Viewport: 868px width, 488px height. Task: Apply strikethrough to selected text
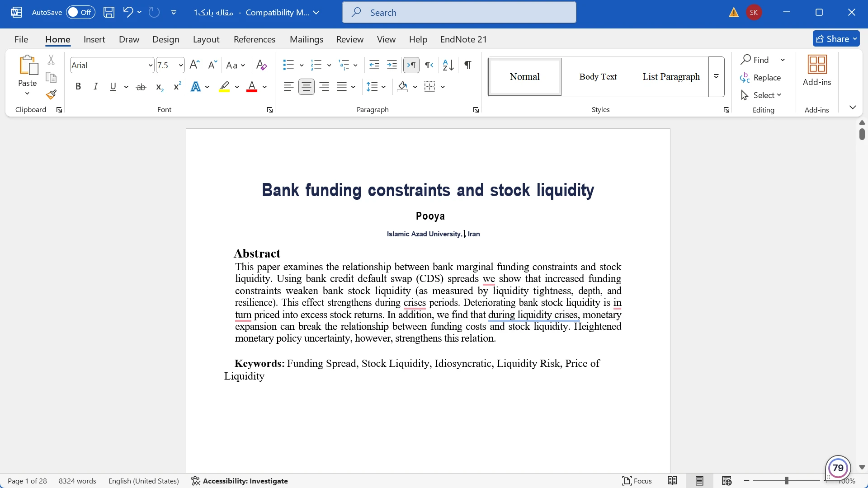tap(141, 87)
